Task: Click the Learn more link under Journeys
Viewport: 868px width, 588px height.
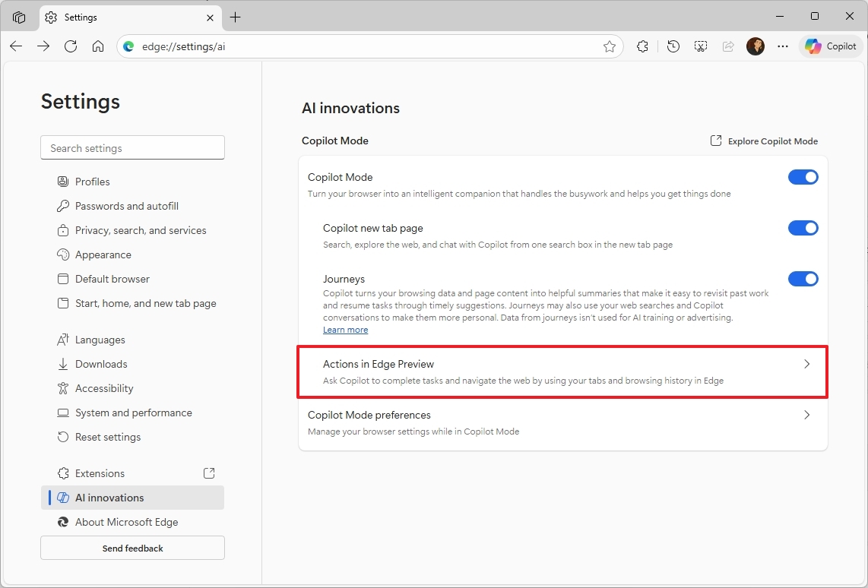Action: coord(345,330)
